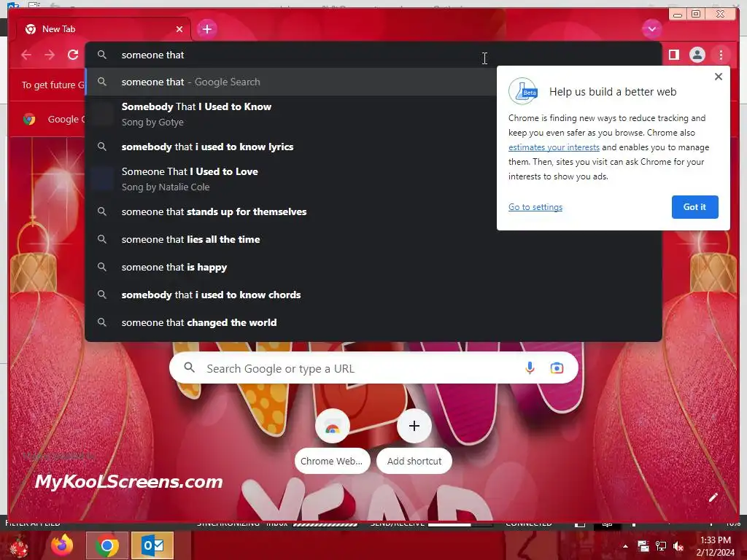Open the 'Go to settings' link

(x=535, y=207)
